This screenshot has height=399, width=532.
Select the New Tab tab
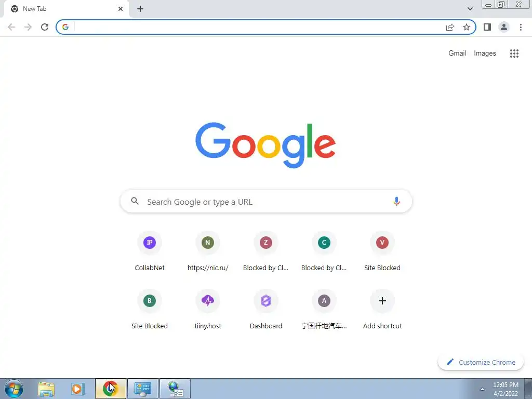66,9
